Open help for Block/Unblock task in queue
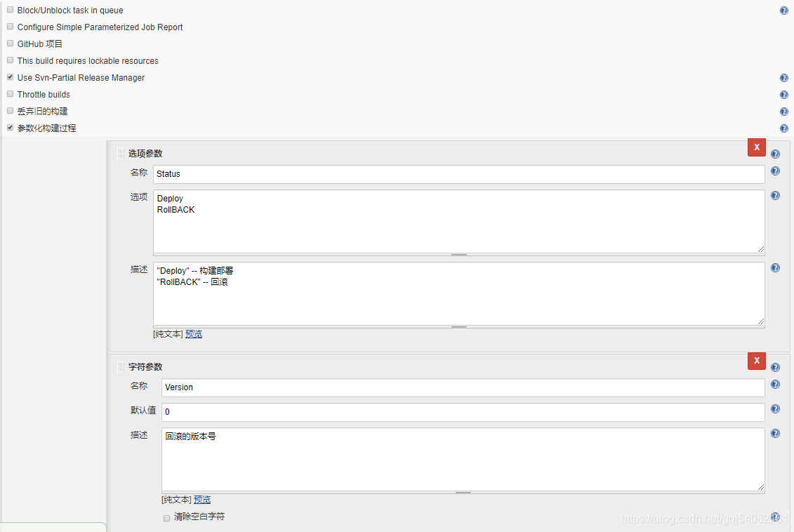Viewport: 794px width, 532px height. coord(784,11)
